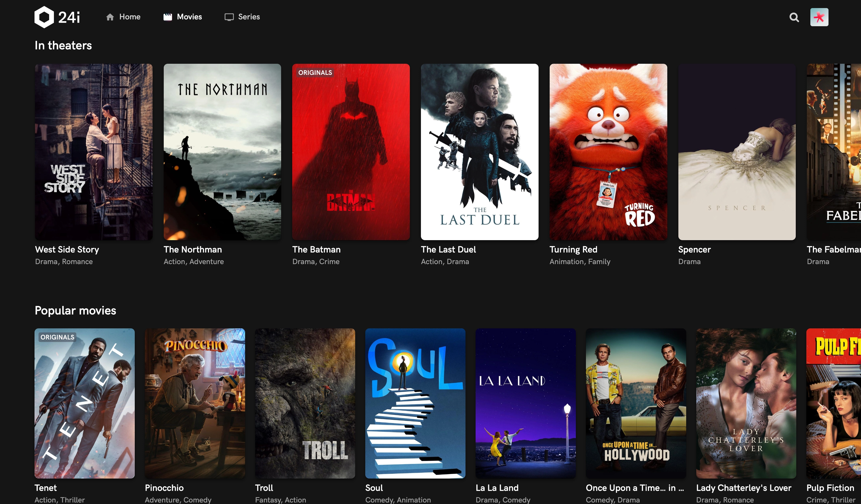Click the Series TV screen icon
This screenshot has width=861, height=504.
(x=229, y=17)
